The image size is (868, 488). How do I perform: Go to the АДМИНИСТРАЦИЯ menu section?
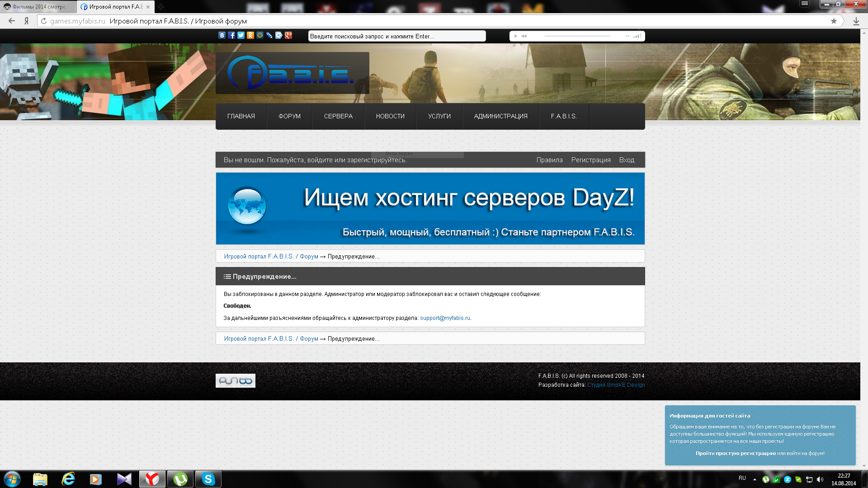(x=500, y=116)
